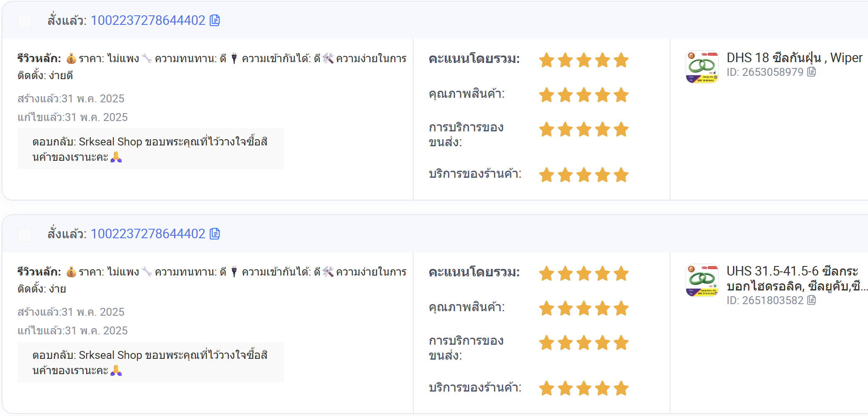Image resolution: width=868 pixels, height=416 pixels.
Task: Click first star of first review's product quality
Action: [x=547, y=95]
